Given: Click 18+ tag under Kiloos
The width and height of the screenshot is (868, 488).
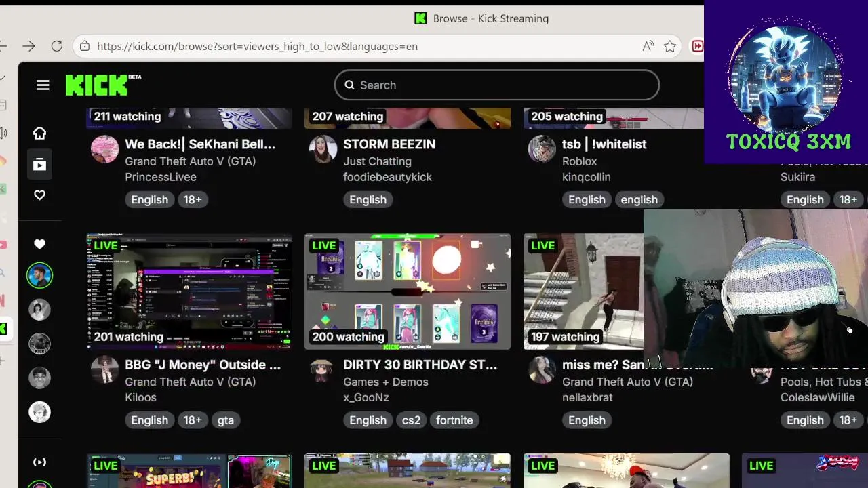Looking at the screenshot, I should pyautogui.click(x=193, y=420).
